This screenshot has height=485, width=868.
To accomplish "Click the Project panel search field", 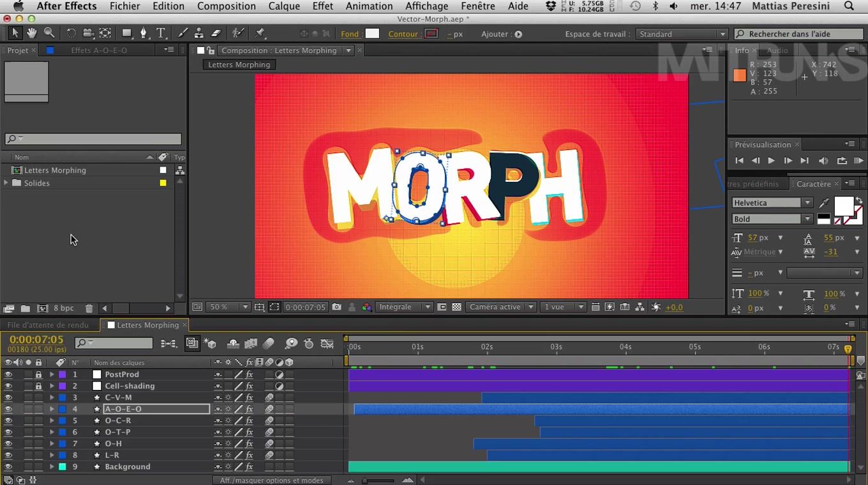I will pos(93,138).
